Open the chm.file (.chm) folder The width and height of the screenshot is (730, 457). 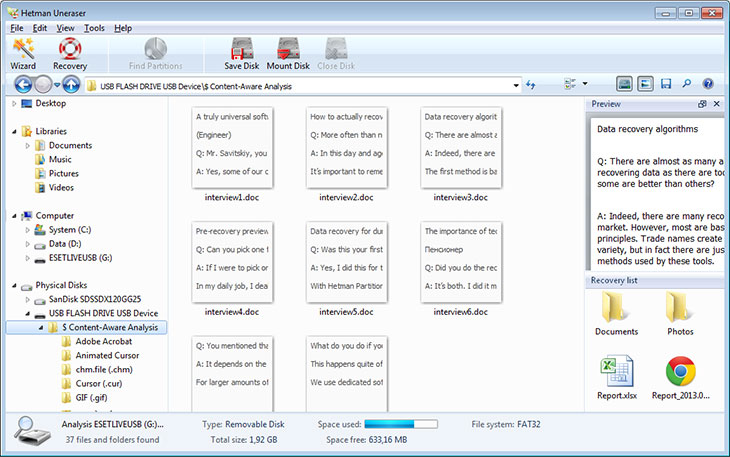(x=104, y=370)
